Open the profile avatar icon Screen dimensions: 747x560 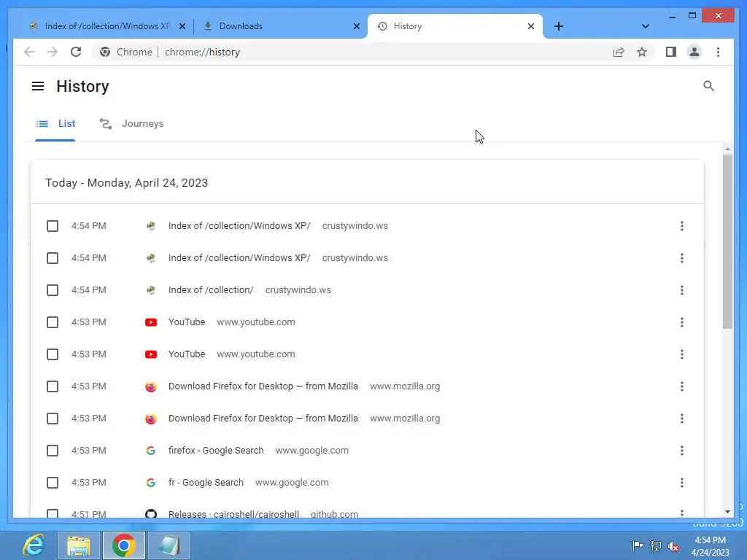pyautogui.click(x=694, y=52)
